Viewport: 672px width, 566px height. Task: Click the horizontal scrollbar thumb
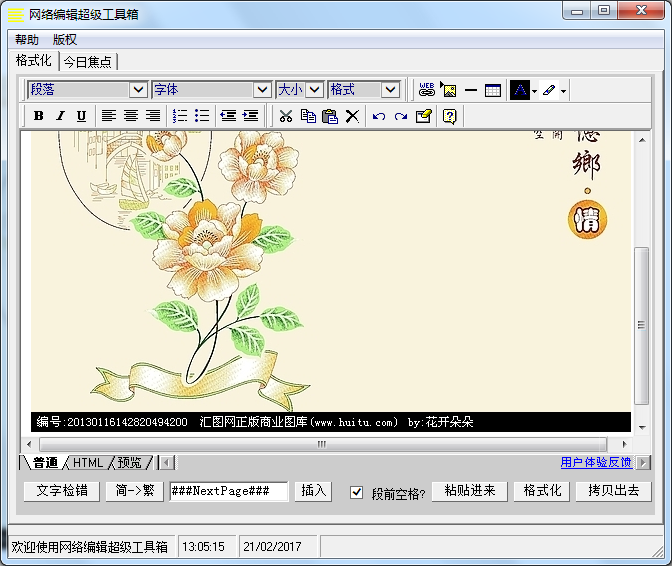point(322,444)
